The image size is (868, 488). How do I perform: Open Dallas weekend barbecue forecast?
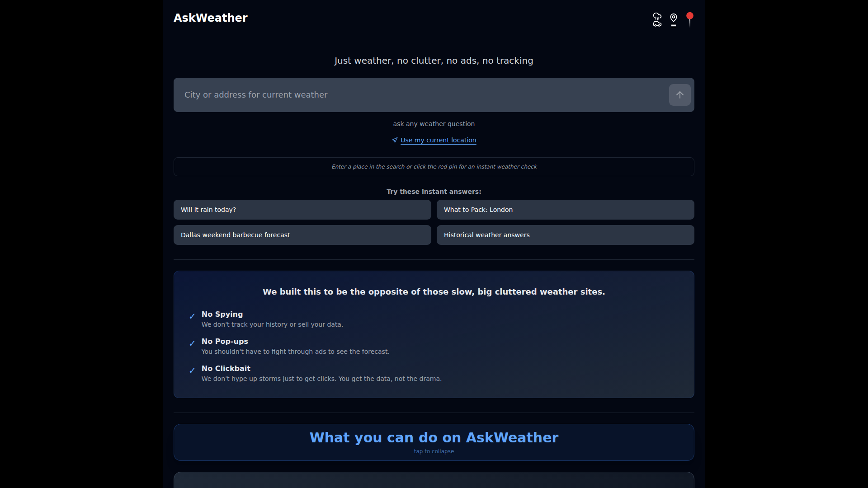(302, 235)
